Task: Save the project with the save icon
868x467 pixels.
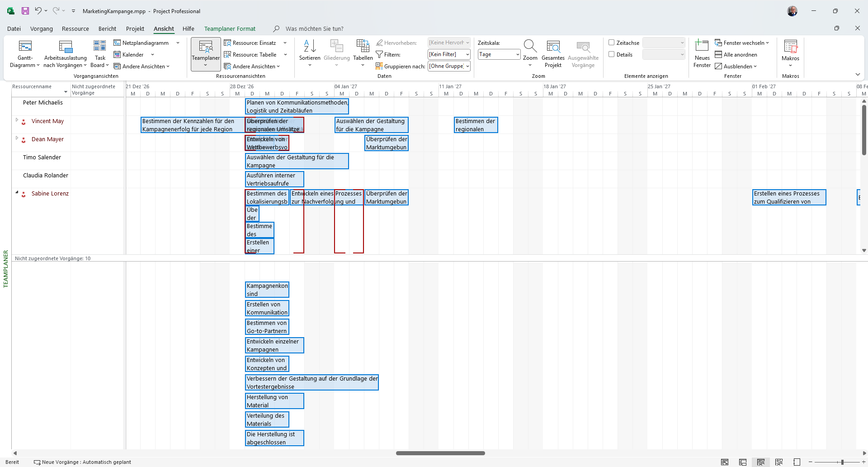Action: click(x=25, y=11)
